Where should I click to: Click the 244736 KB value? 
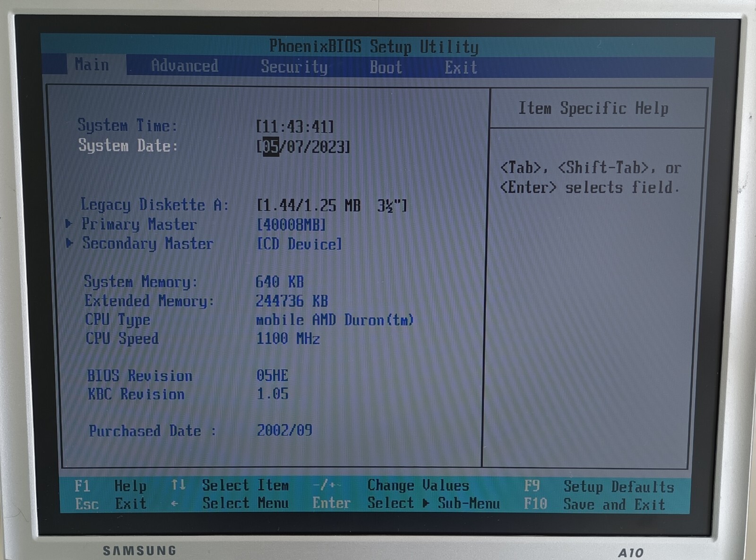point(292,301)
